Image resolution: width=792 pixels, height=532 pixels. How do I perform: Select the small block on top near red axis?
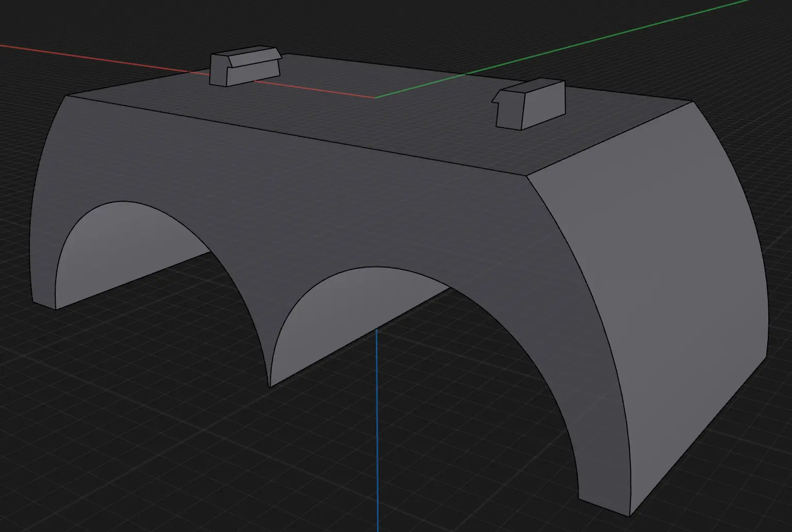pos(244,66)
